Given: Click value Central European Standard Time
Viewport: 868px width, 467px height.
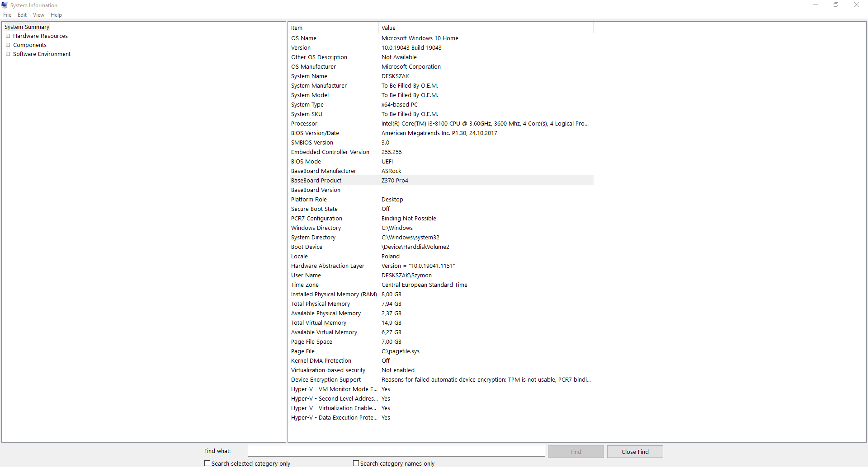Looking at the screenshot, I should point(424,285).
